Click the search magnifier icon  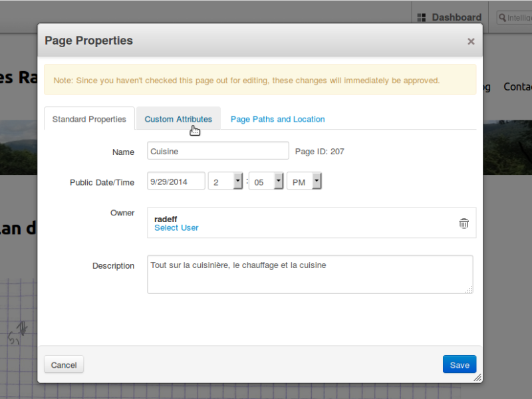503,18
